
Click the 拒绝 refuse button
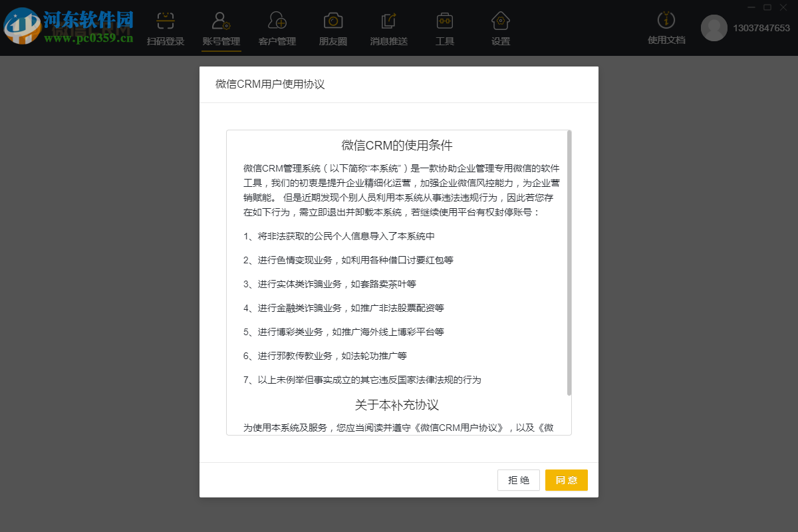pos(519,479)
